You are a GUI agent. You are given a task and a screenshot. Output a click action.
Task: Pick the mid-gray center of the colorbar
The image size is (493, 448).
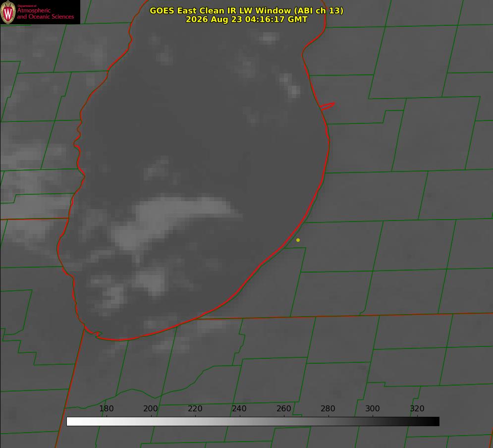click(x=253, y=422)
